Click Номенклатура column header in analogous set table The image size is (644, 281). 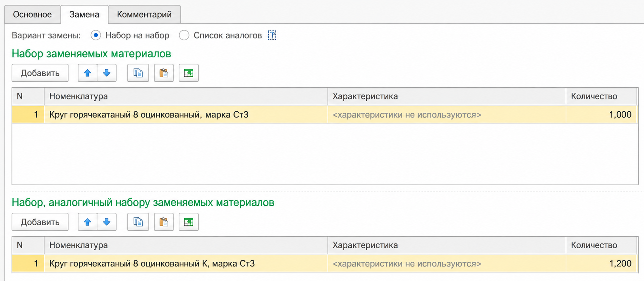point(186,245)
